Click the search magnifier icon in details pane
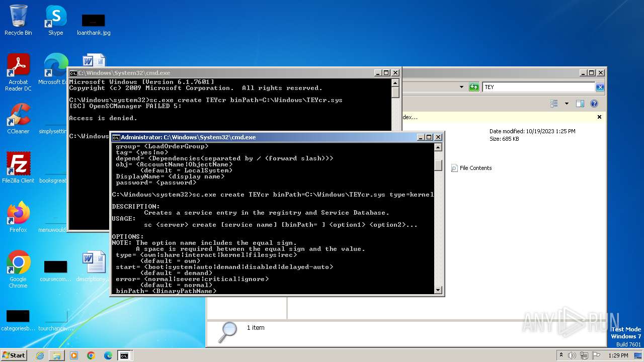 coord(228,332)
